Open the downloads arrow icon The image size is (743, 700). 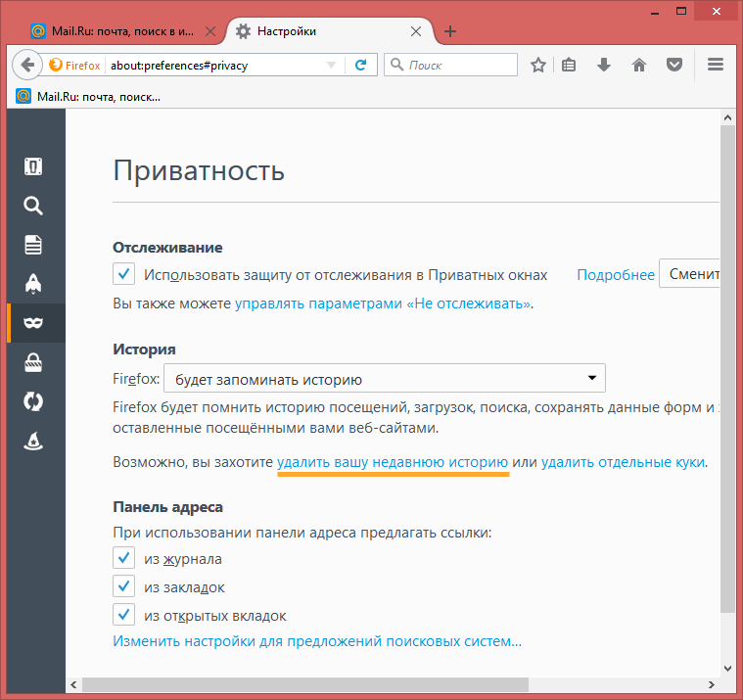604,65
